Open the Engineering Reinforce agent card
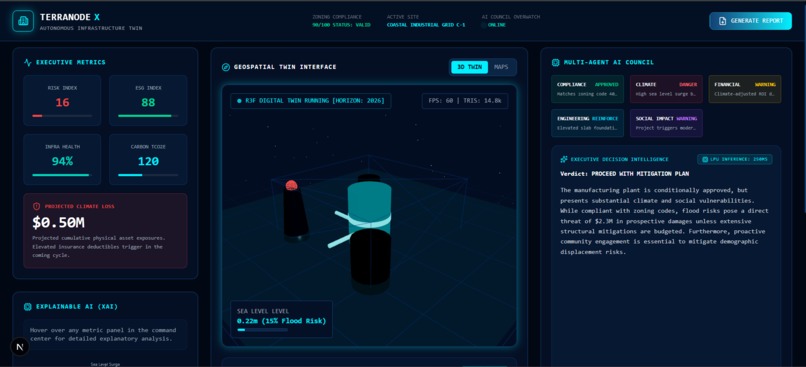Viewport: 806px width, 367px height. coord(588,123)
